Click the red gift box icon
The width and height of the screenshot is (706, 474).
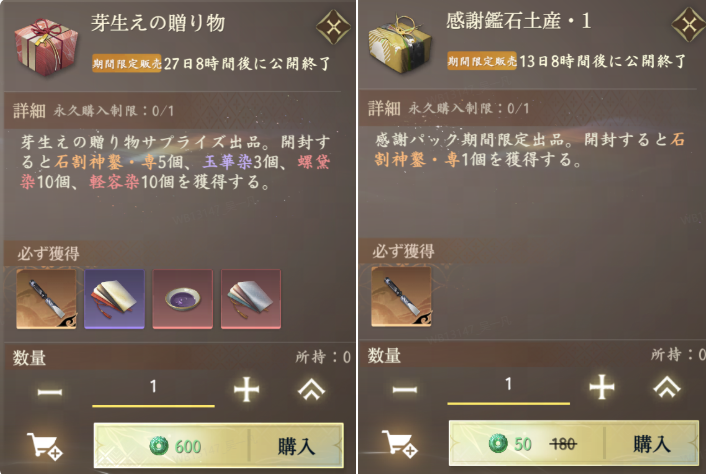(x=45, y=47)
